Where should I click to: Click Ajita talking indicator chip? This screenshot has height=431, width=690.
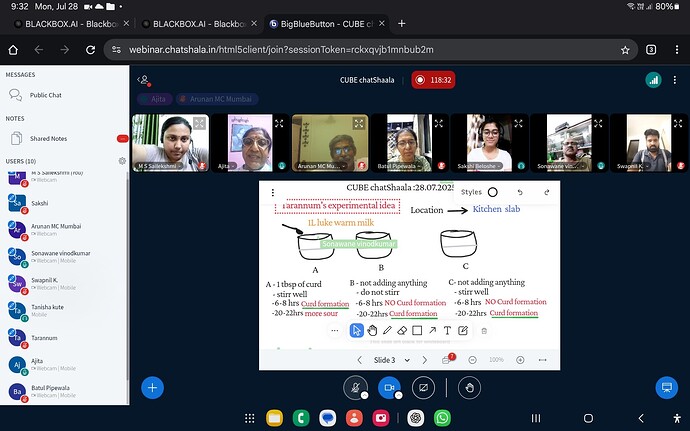coord(154,99)
